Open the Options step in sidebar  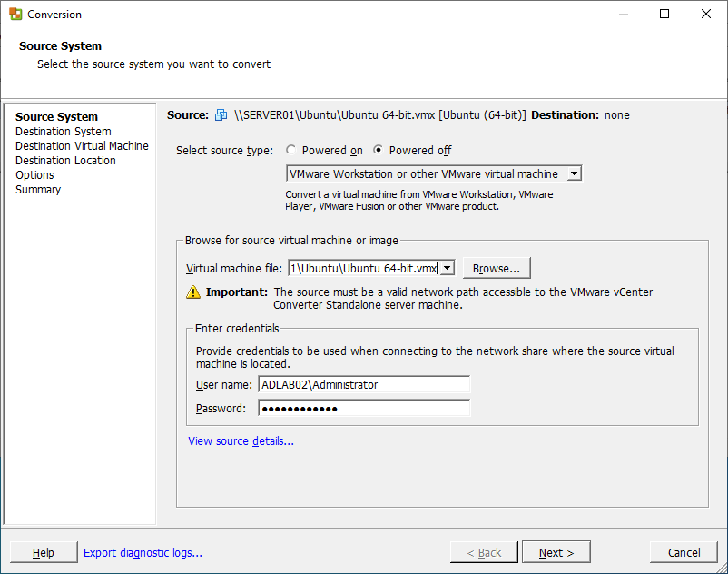pos(34,175)
